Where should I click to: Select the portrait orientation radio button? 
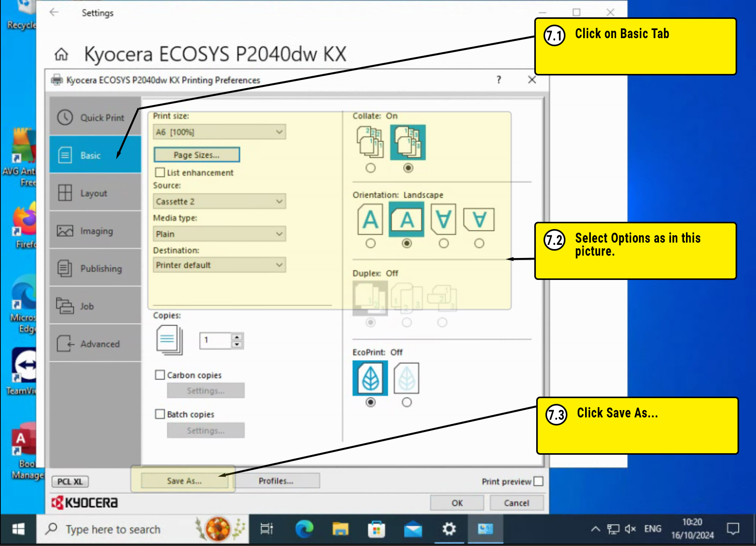point(370,243)
